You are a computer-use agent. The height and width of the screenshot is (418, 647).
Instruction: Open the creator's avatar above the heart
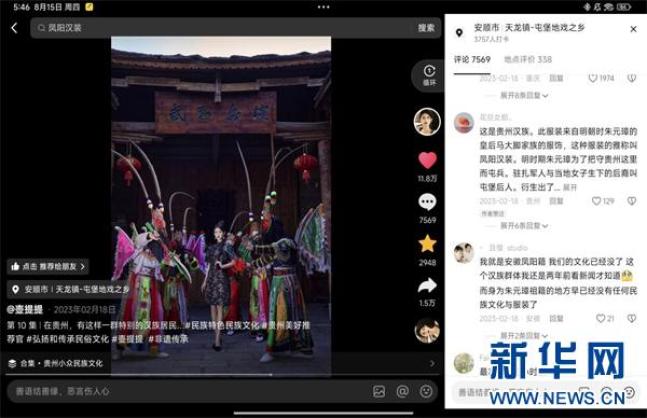point(427,122)
